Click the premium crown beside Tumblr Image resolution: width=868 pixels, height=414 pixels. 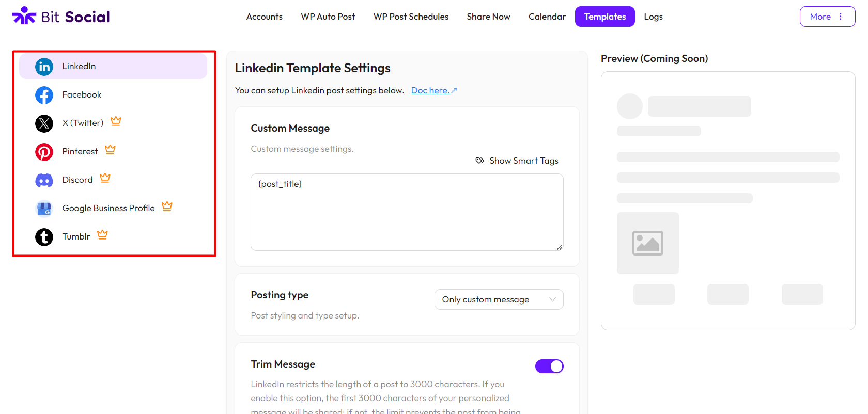(102, 234)
